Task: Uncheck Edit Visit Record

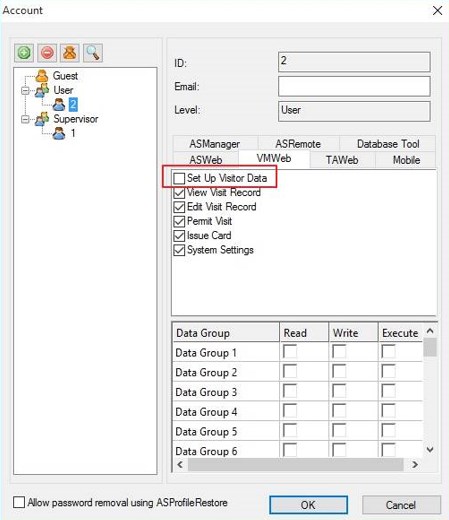Action: pyautogui.click(x=179, y=207)
